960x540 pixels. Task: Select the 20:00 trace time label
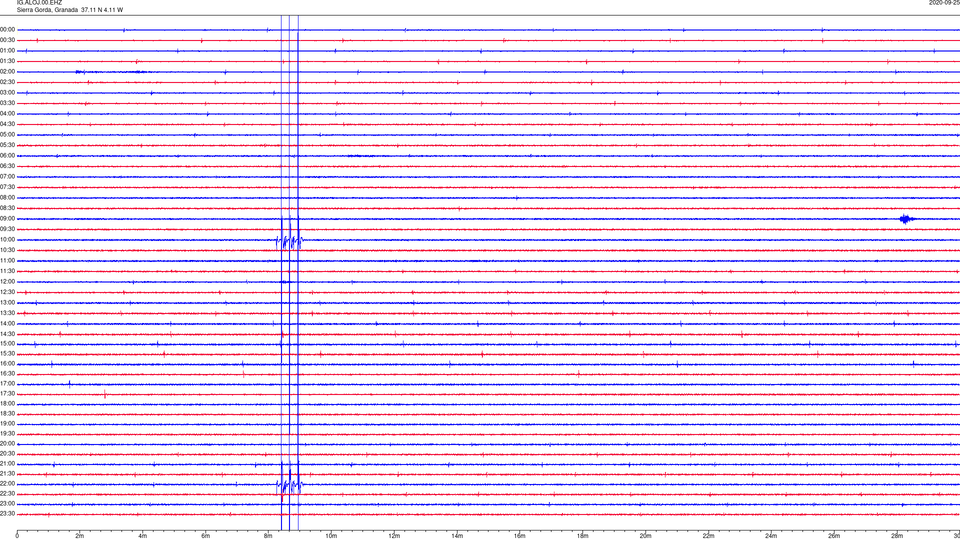pos(8,444)
